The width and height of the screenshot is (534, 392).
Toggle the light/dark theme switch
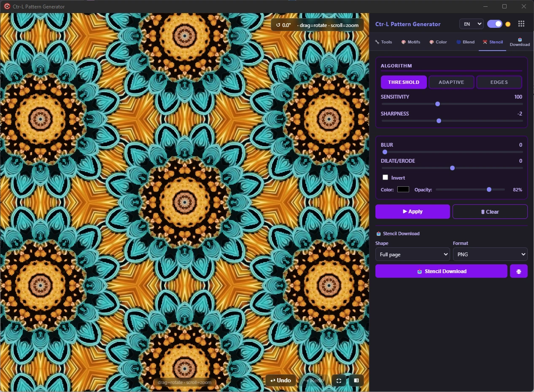(x=495, y=24)
